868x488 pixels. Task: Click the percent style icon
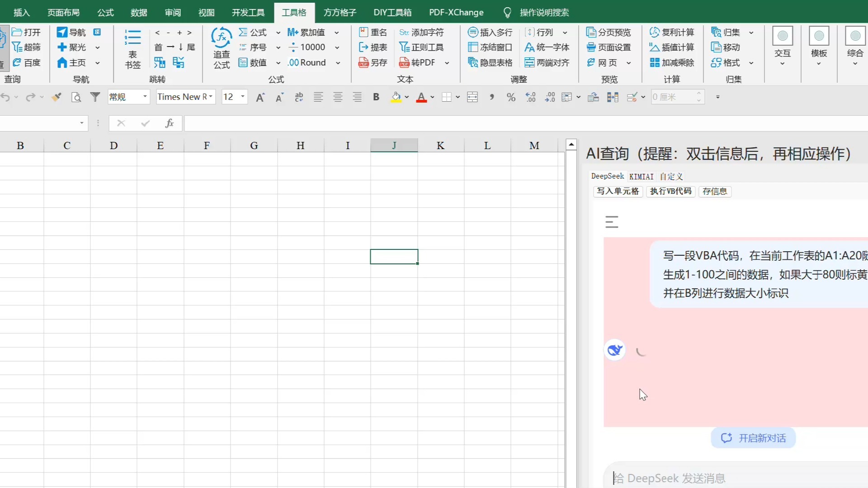click(511, 97)
